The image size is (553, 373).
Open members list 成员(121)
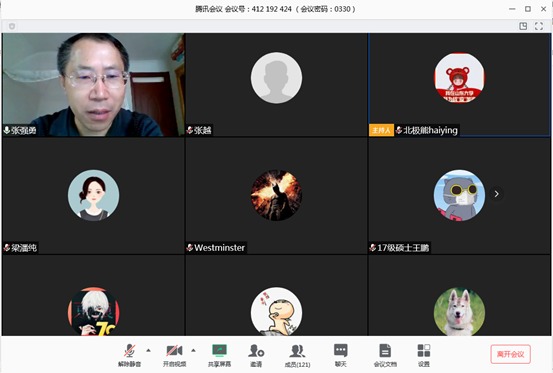pos(297,355)
